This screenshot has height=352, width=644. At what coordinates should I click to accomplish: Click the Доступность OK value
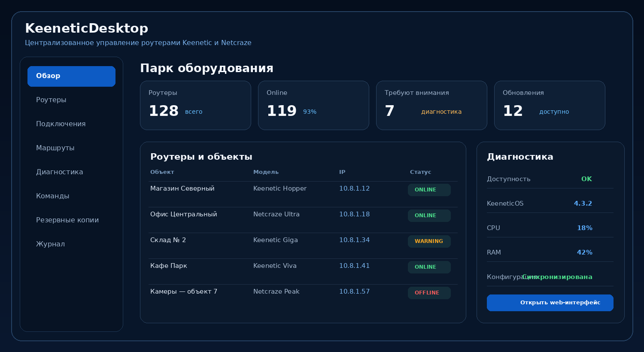tap(586, 179)
